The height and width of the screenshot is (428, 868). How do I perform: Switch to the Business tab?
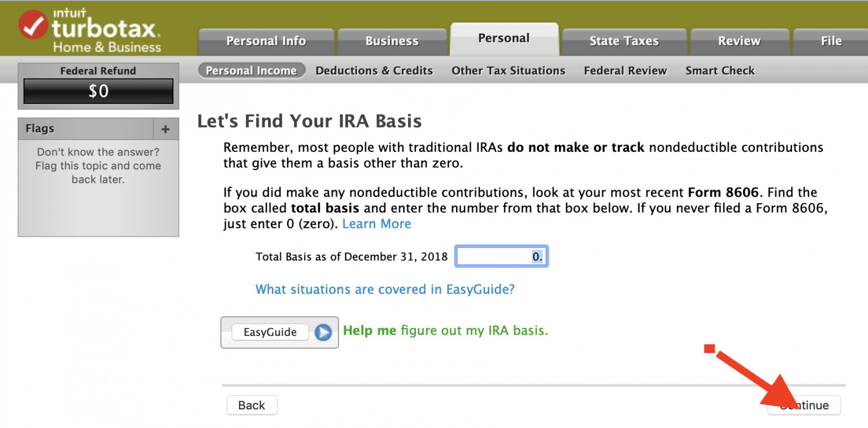point(392,41)
